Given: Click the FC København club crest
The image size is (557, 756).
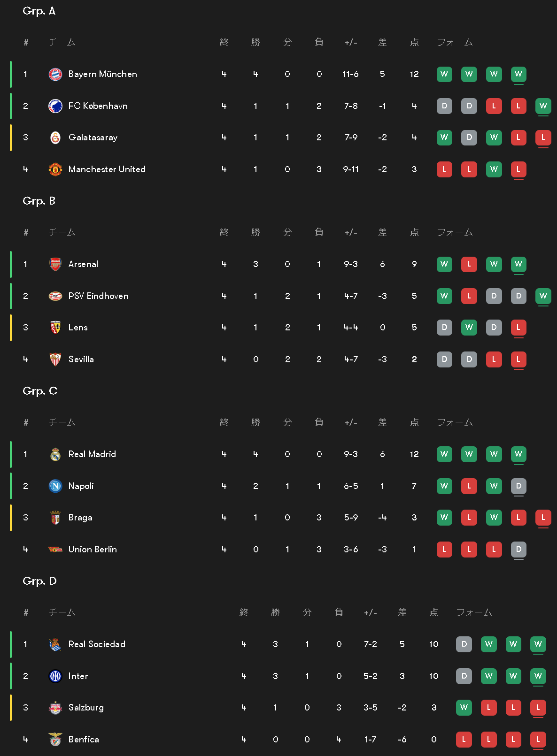Looking at the screenshot, I should [55, 106].
